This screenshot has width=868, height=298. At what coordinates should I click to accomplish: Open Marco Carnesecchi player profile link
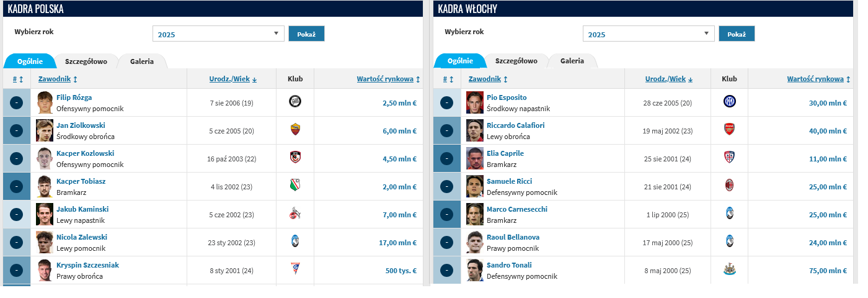(517, 209)
